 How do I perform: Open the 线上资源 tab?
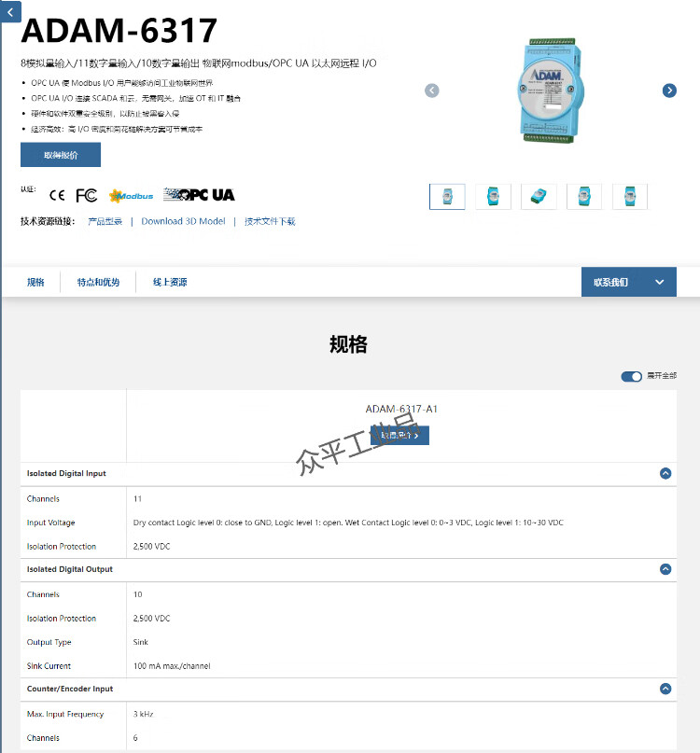tap(170, 282)
